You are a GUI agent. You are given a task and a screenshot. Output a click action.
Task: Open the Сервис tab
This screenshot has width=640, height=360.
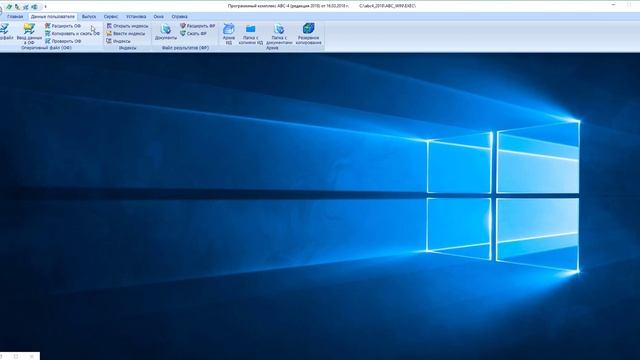click(111, 17)
